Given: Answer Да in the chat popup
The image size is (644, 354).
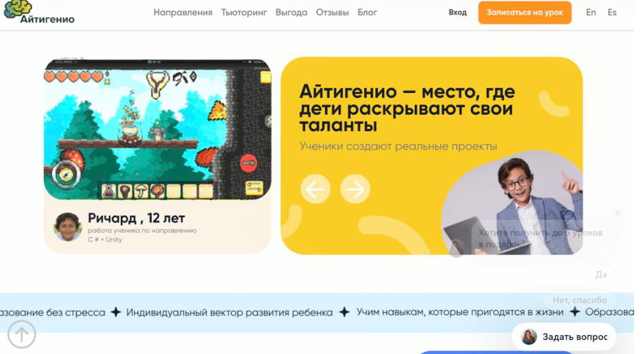Looking at the screenshot, I should [x=601, y=275].
